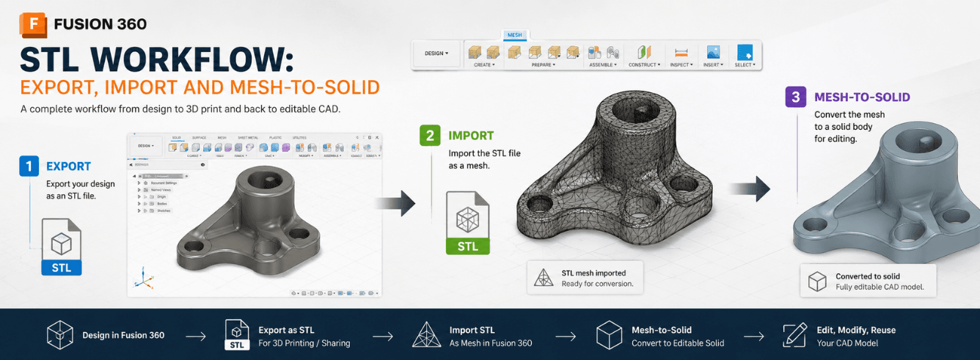Image resolution: width=980 pixels, height=360 pixels.
Task: Click the green STL file icon under Import
Action: click(x=467, y=223)
